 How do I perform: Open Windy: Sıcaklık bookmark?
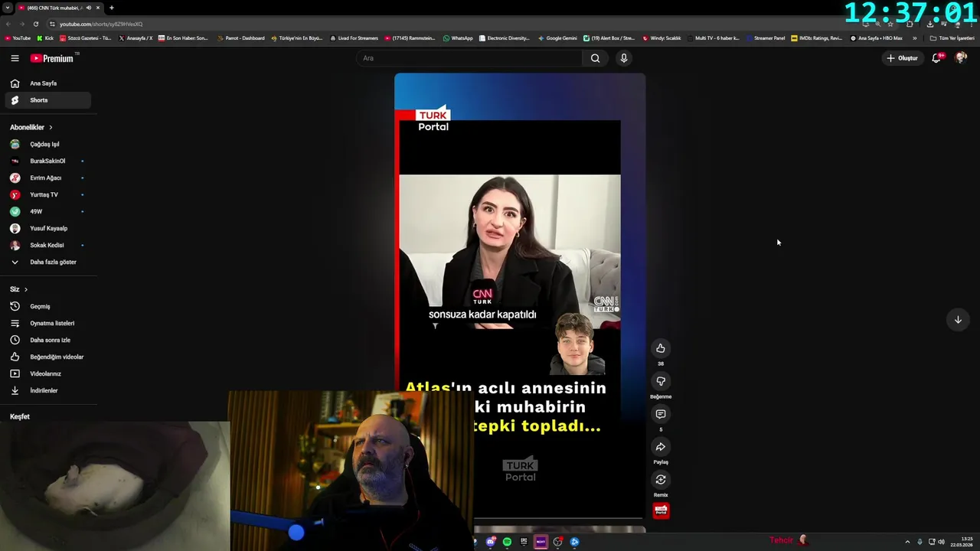(661, 38)
